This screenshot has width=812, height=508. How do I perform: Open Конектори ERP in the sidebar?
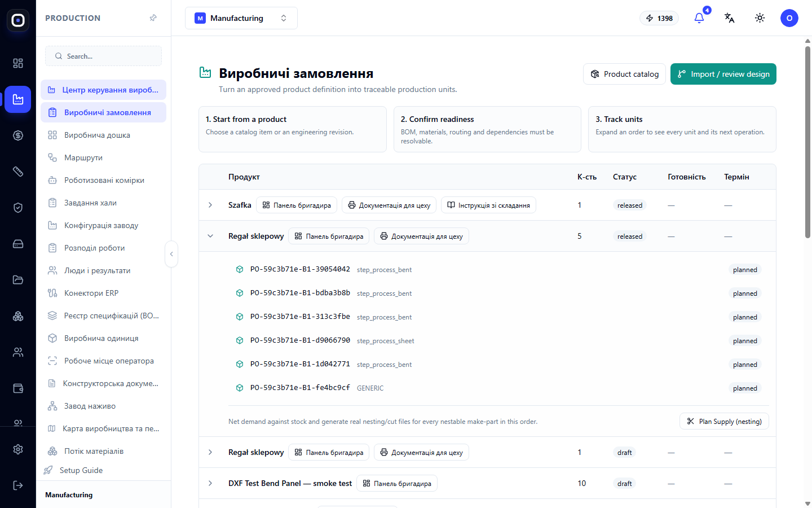104,293
